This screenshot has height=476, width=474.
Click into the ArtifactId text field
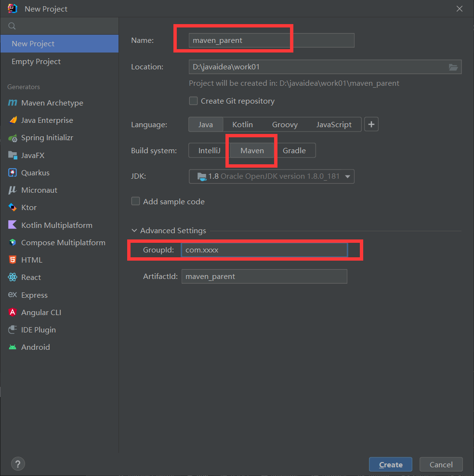[264, 277]
